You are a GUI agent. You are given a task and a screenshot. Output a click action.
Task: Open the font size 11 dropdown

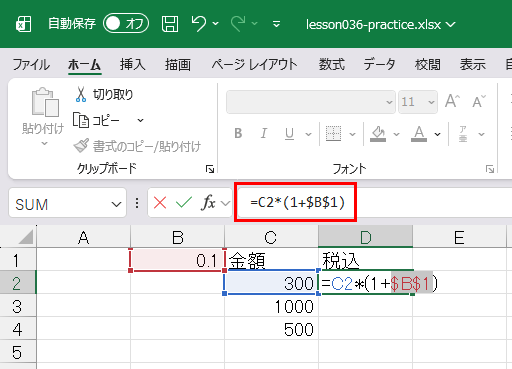[x=431, y=102]
